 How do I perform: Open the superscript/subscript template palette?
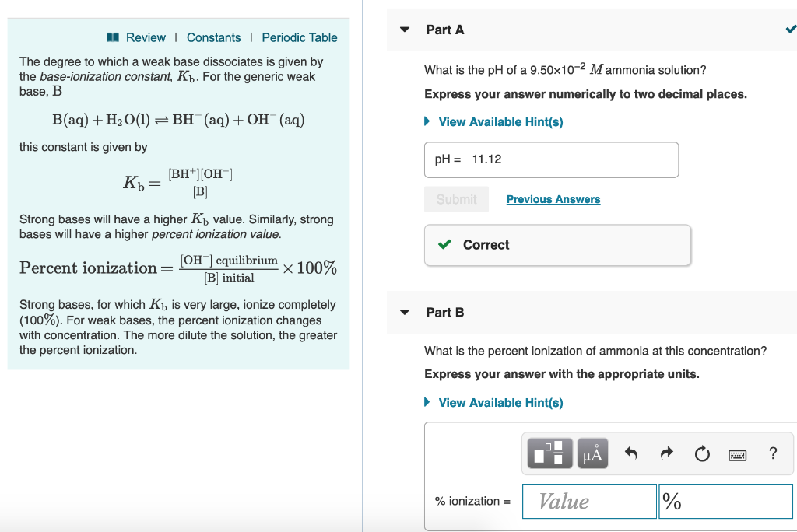pyautogui.click(x=549, y=453)
